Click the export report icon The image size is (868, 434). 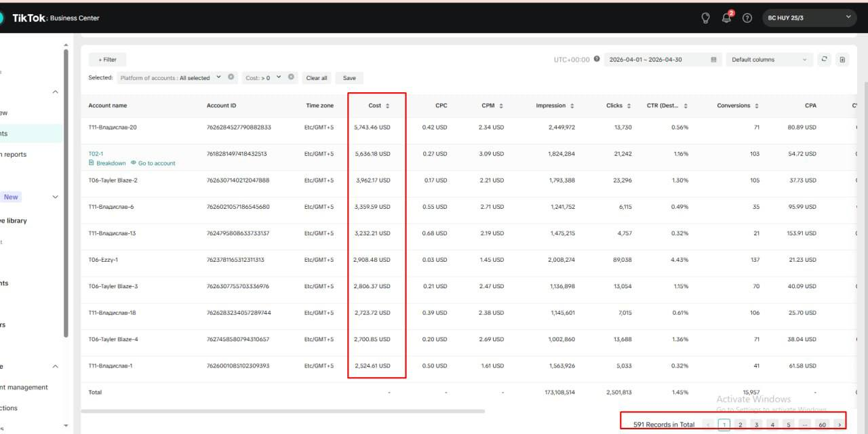(x=842, y=59)
